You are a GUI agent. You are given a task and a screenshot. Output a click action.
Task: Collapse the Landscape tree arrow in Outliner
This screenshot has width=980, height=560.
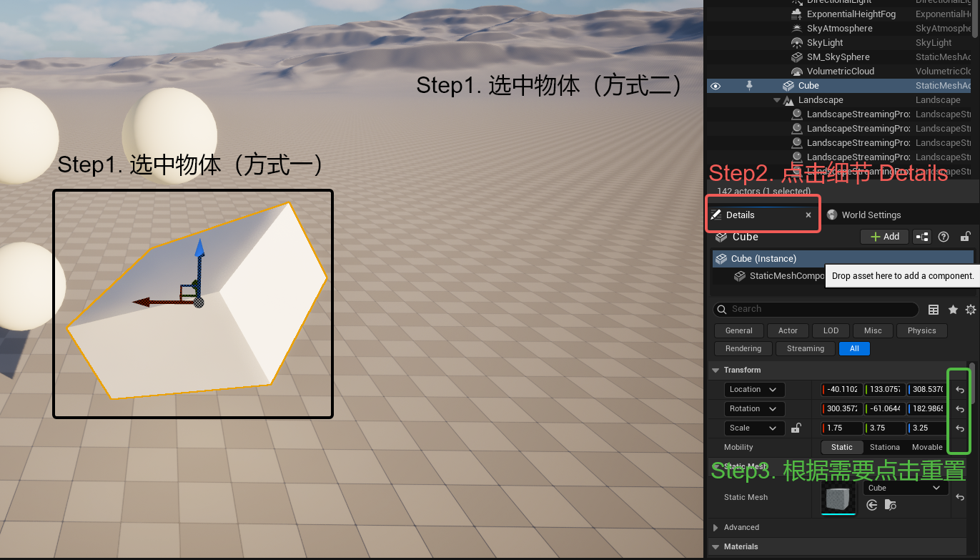click(777, 101)
